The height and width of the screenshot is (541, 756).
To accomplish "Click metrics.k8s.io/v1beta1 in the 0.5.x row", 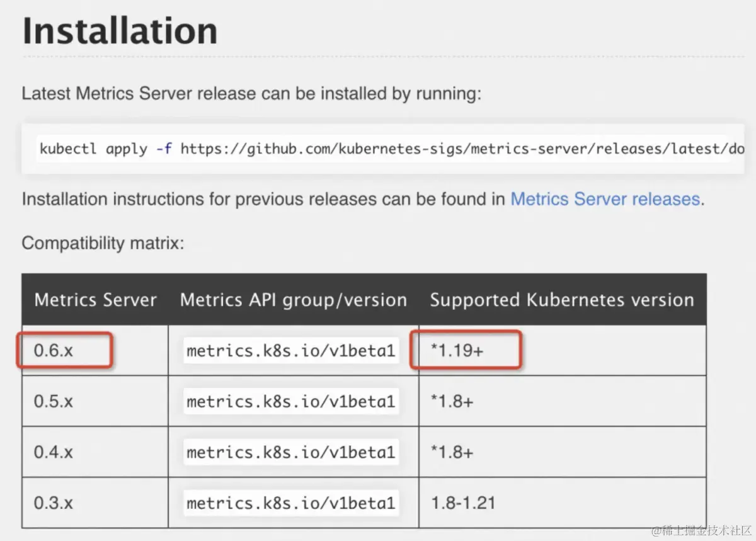I will 291,401.
